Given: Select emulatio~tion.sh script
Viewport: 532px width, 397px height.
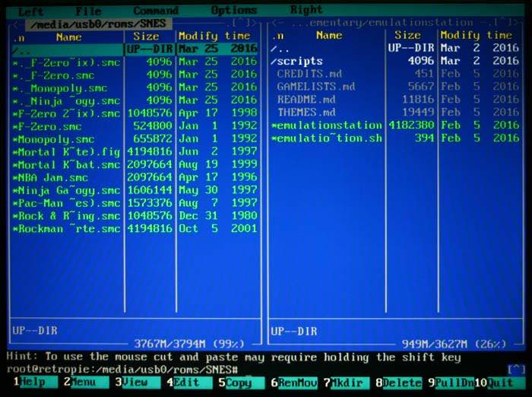Looking at the screenshot, I should point(395,138).
